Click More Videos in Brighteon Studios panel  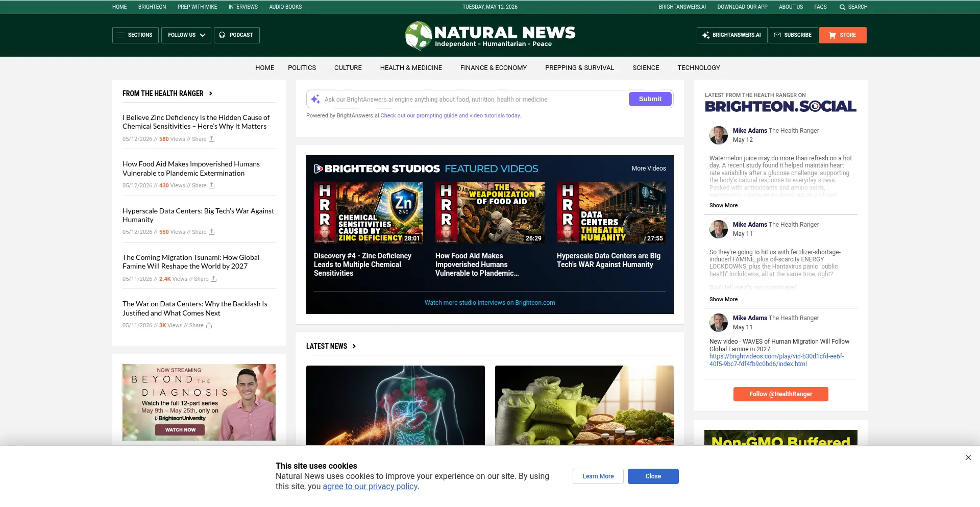point(648,168)
